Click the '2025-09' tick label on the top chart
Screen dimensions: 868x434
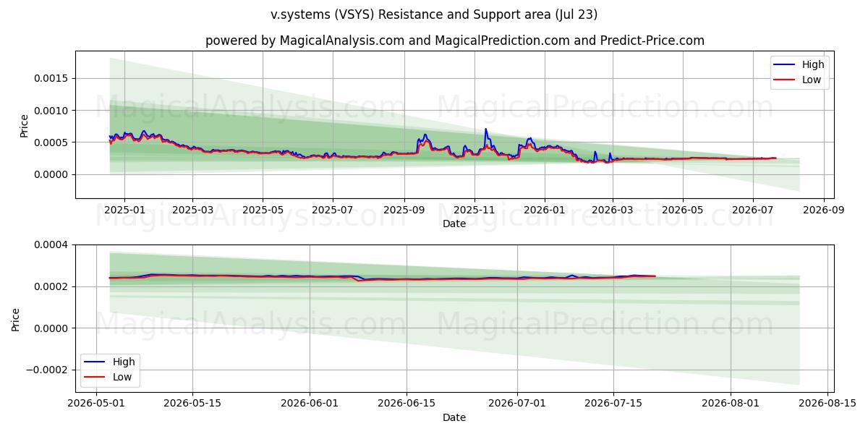404,210
